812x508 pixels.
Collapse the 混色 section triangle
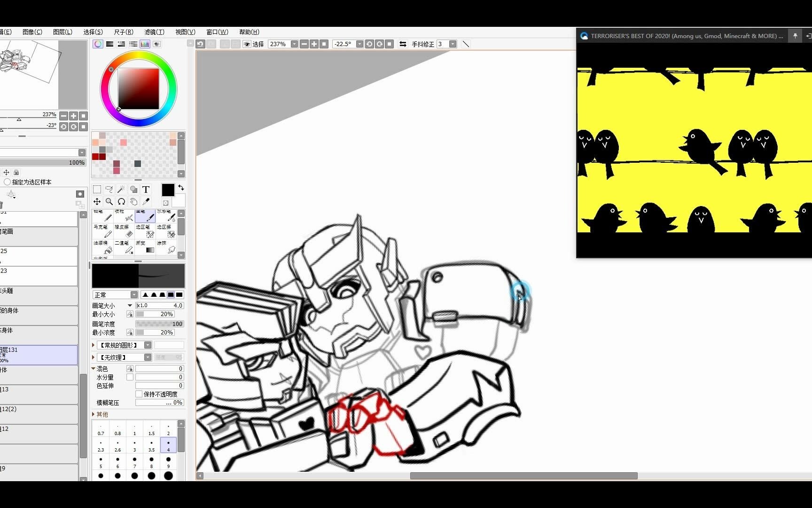(x=94, y=369)
